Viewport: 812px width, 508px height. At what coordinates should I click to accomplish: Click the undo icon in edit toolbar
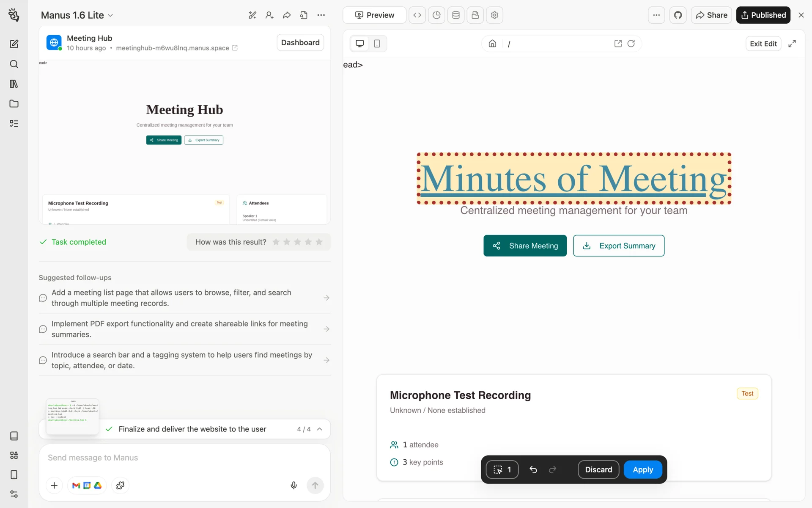pos(533,469)
